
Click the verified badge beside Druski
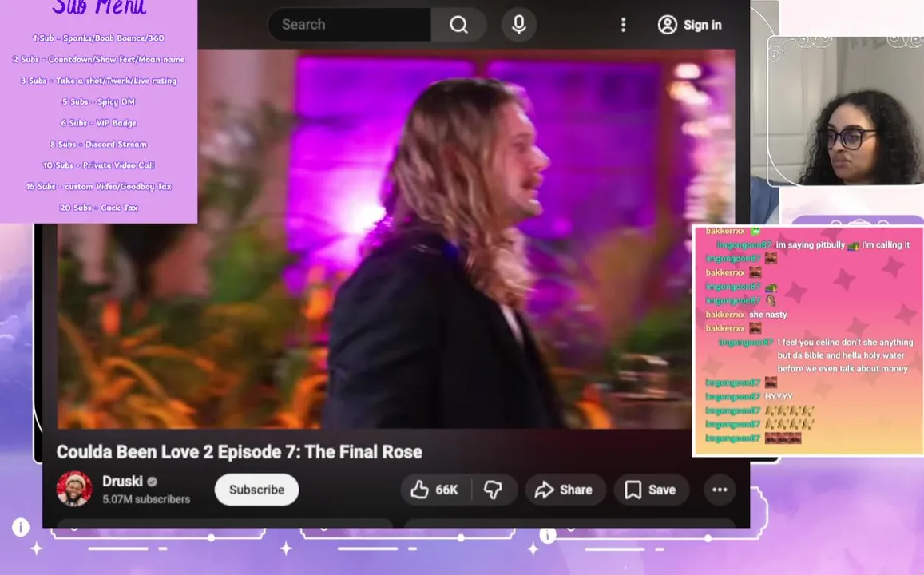pos(152,482)
